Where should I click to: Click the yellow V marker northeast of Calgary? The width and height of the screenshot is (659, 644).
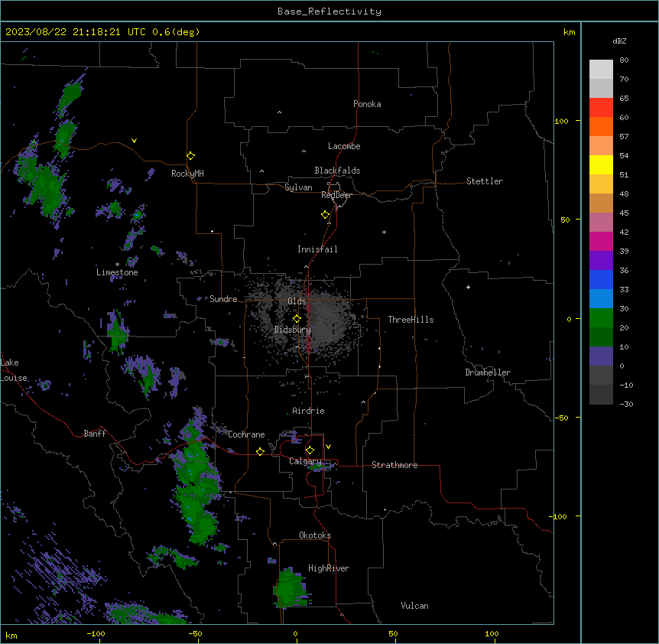[328, 447]
